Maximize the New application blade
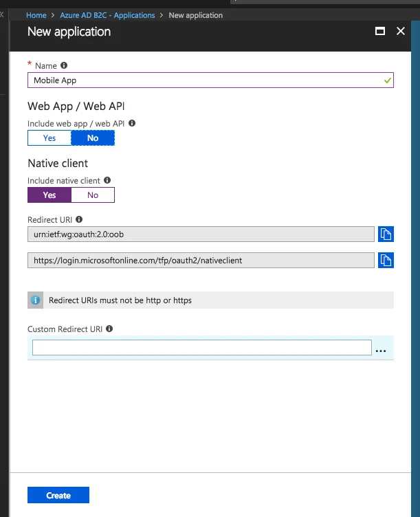420x517 pixels. coord(380,31)
